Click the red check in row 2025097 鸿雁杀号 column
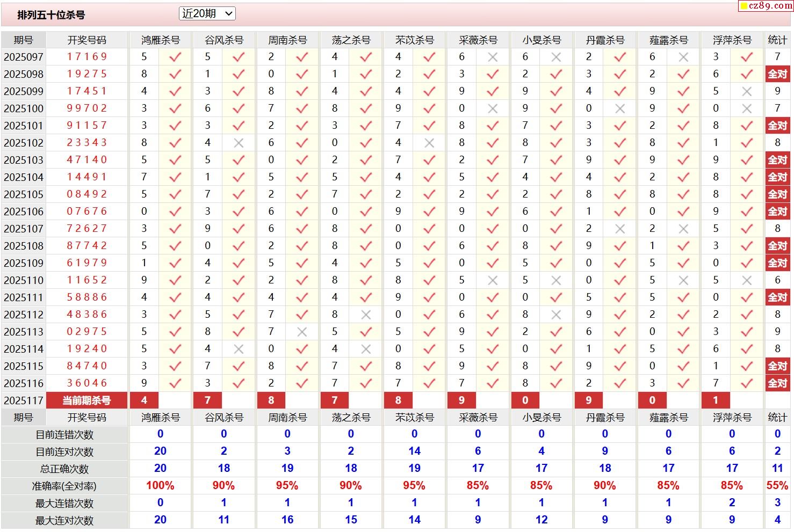 click(175, 57)
